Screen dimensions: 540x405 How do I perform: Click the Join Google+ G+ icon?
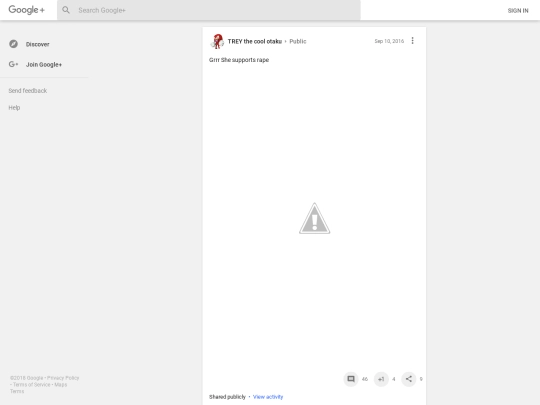pyautogui.click(x=13, y=64)
